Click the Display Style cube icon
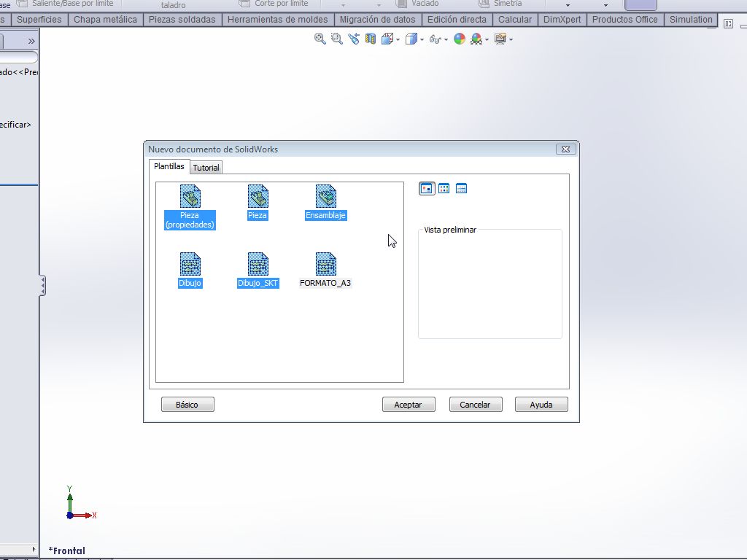Image resolution: width=747 pixels, height=560 pixels. tap(411, 39)
